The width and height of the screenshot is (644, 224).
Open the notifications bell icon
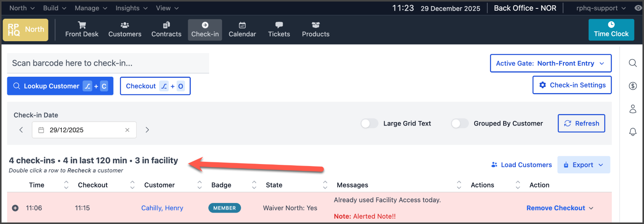point(633,132)
